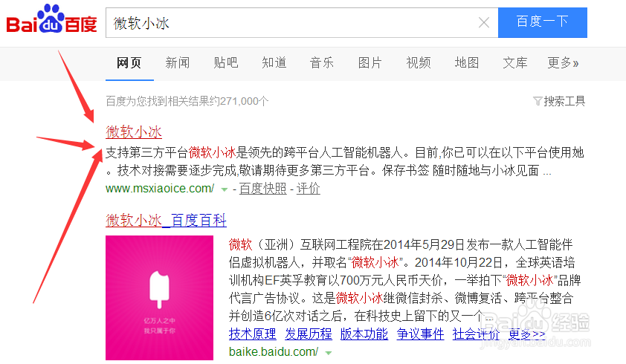626x364 pixels.
Task: Switch to the 图片 tab
Action: tap(370, 62)
